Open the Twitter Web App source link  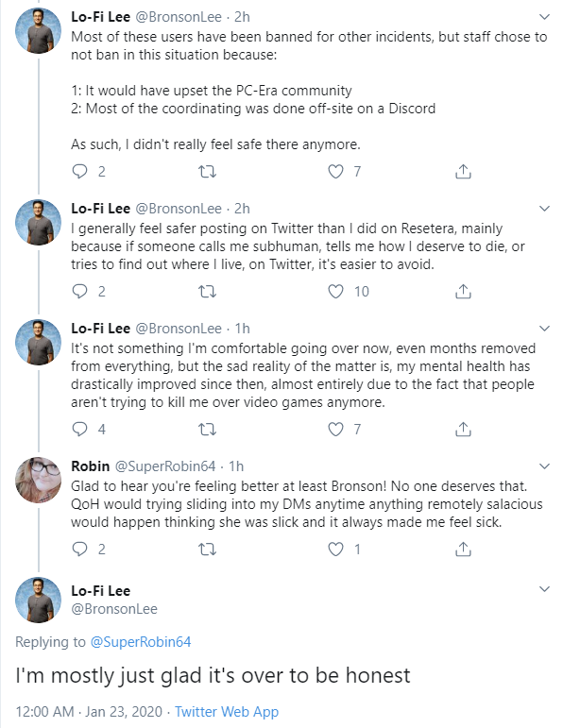pyautogui.click(x=227, y=711)
